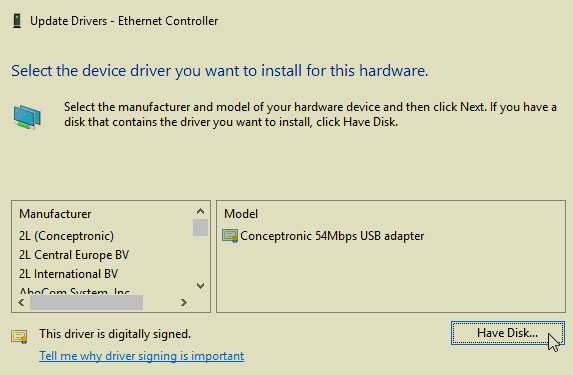The width and height of the screenshot is (573, 375).
Task: Click the certificate icon beside digitally signed text
Action: (19, 336)
